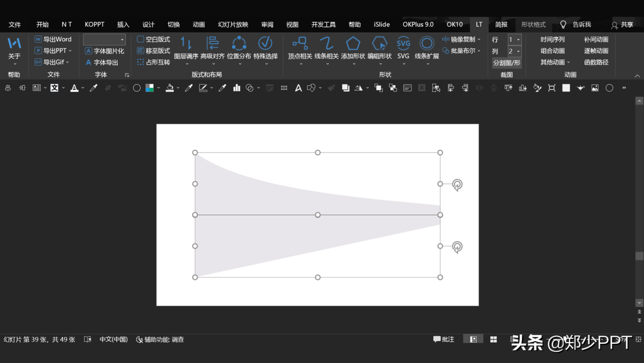Image resolution: width=644 pixels, height=363 pixels.
Task: Click the 高级对齐 advanced align icon
Action: tap(212, 44)
